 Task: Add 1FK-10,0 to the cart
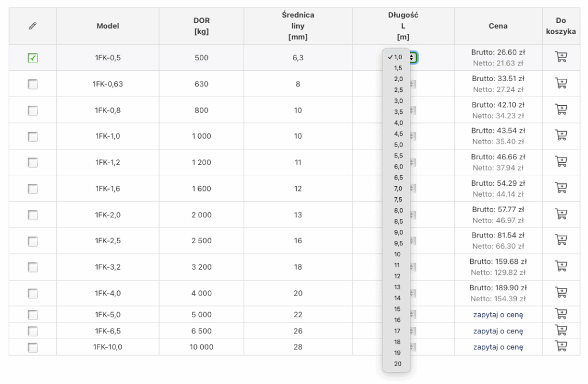560,347
